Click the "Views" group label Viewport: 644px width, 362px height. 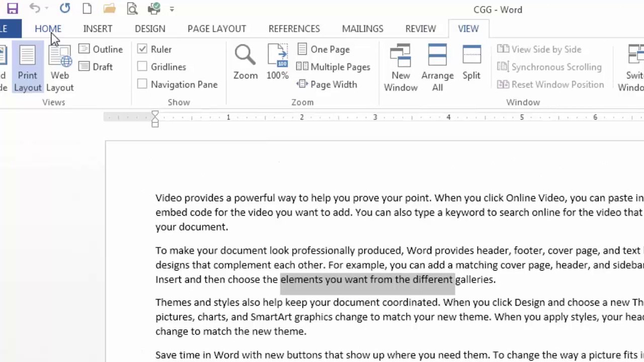point(54,102)
